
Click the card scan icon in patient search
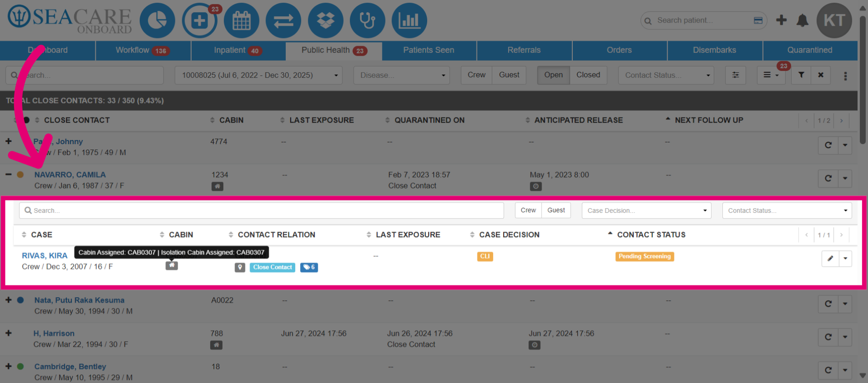tap(758, 20)
